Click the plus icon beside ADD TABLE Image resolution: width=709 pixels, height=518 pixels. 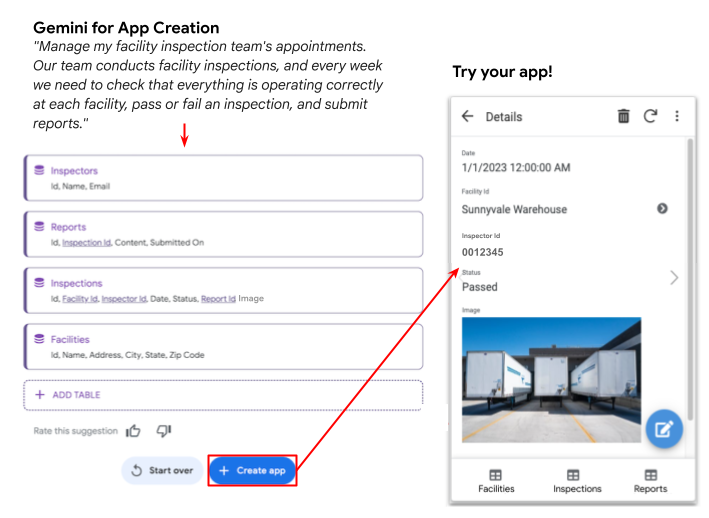40,395
